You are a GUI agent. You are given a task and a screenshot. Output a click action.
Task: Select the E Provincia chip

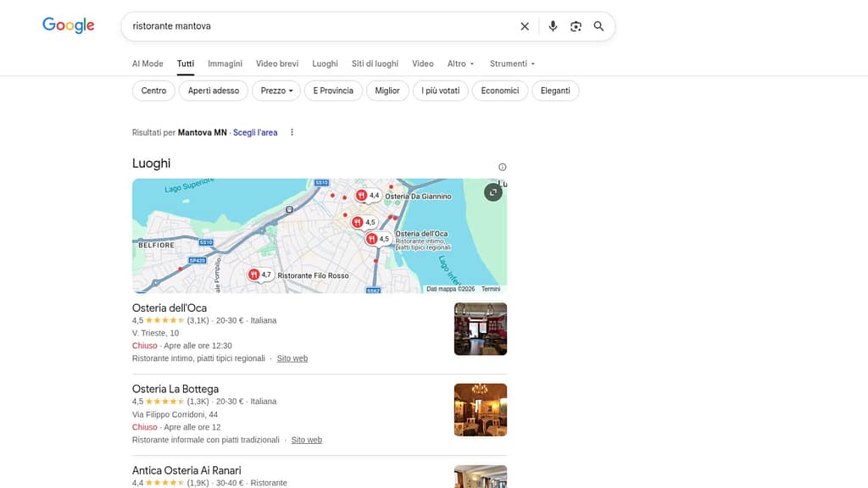pos(332,91)
